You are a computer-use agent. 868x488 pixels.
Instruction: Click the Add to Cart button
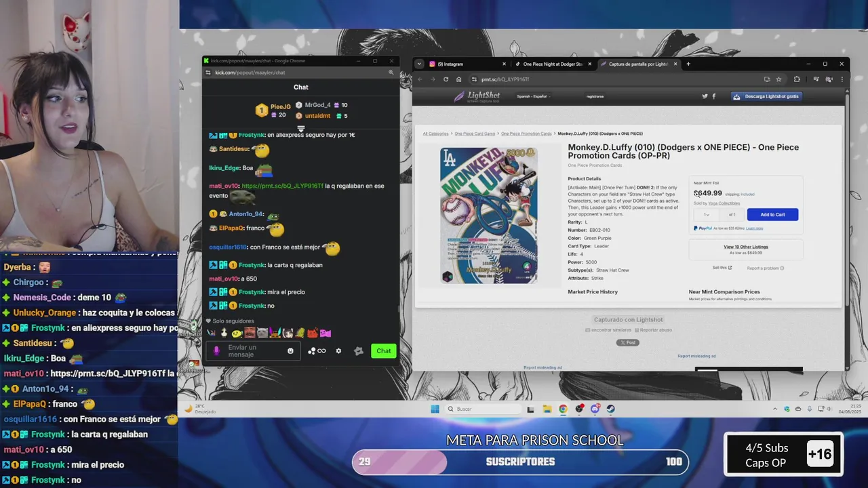coord(772,214)
